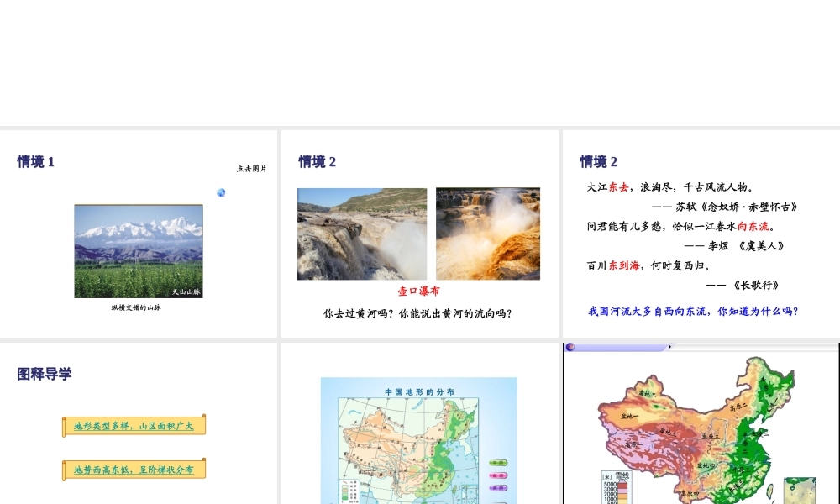840x504 pixels.
Task: Click the attribution 苏轼《念奴娇·赤壁怀古》
Action: click(737, 207)
